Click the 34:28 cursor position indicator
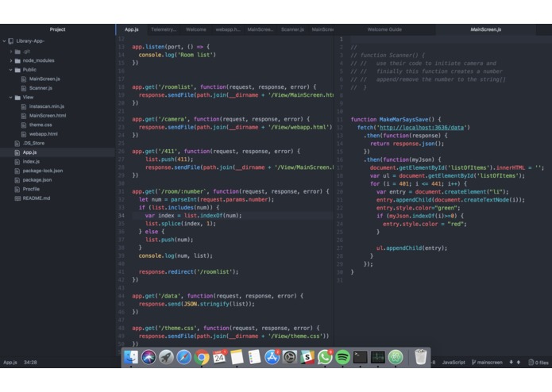 tap(30, 362)
